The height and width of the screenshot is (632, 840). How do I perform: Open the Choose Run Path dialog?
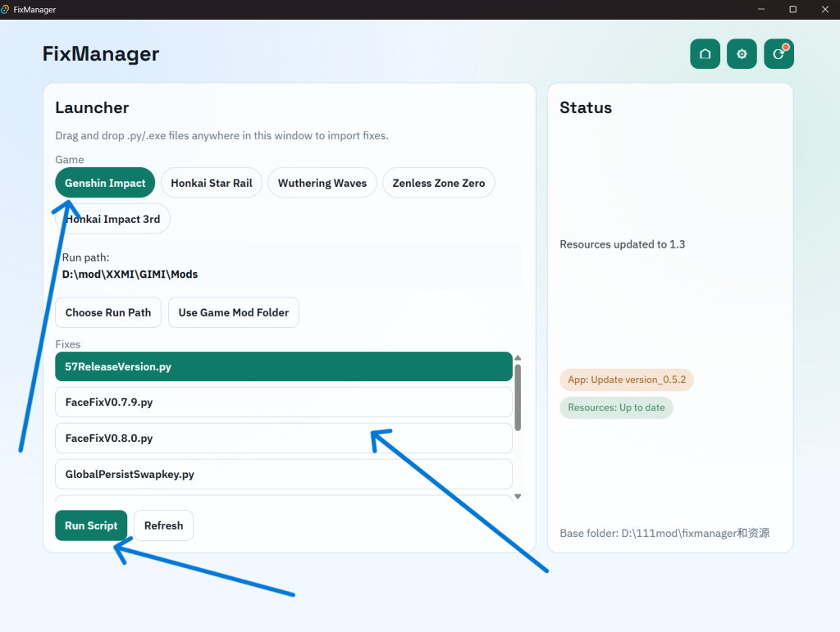click(x=108, y=312)
